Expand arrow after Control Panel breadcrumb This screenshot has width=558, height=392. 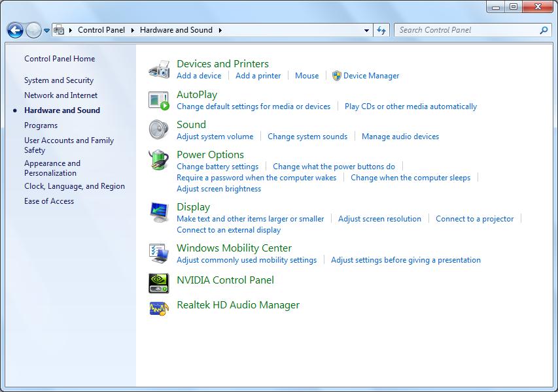tap(132, 30)
